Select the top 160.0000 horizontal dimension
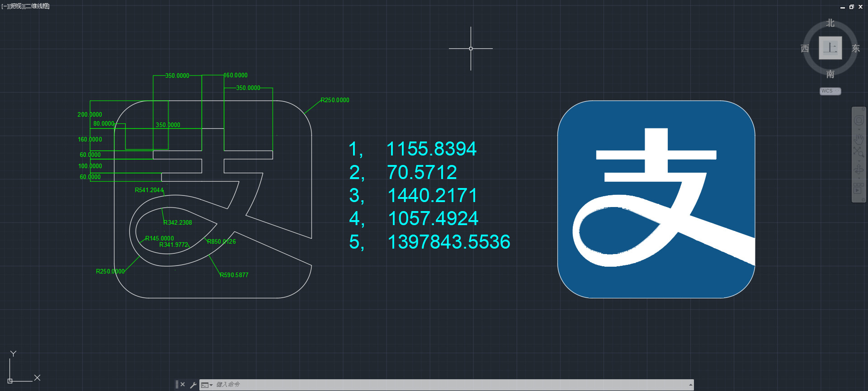The width and height of the screenshot is (868, 391). click(x=236, y=75)
